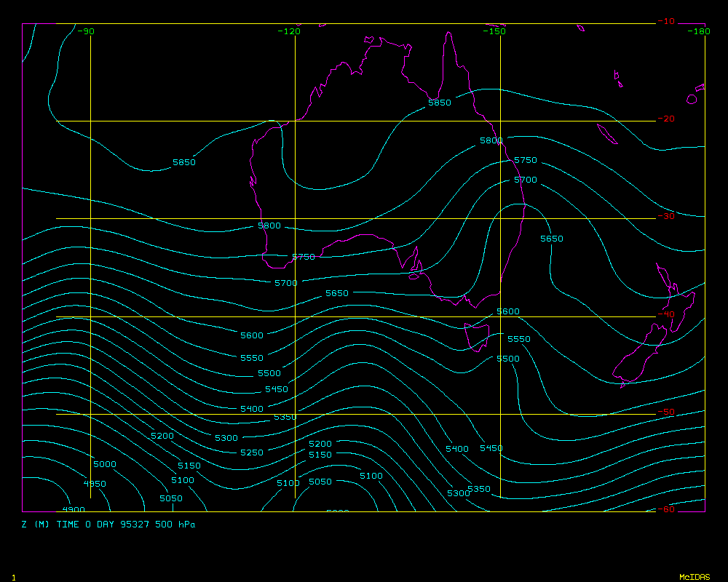This screenshot has height=582, width=728.
Task: Select the -40 latitude label
Action: (x=665, y=314)
